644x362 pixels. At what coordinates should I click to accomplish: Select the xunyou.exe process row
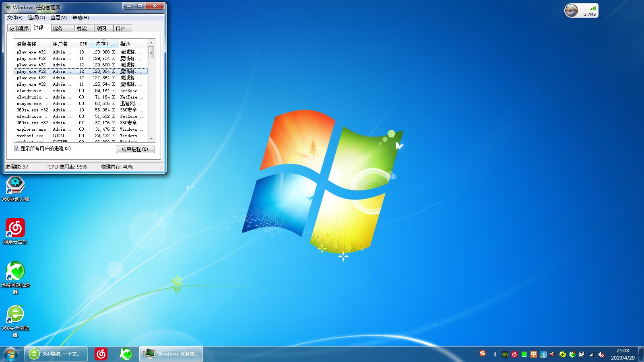(x=81, y=103)
